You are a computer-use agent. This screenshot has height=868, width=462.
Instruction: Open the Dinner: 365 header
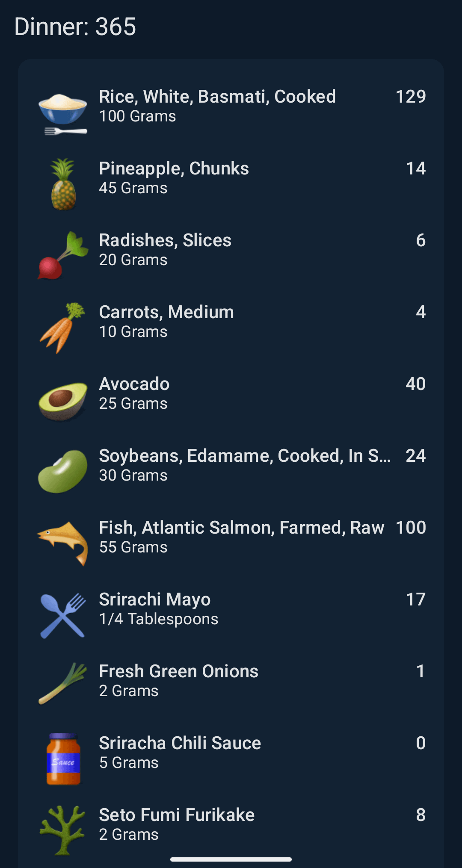(75, 27)
